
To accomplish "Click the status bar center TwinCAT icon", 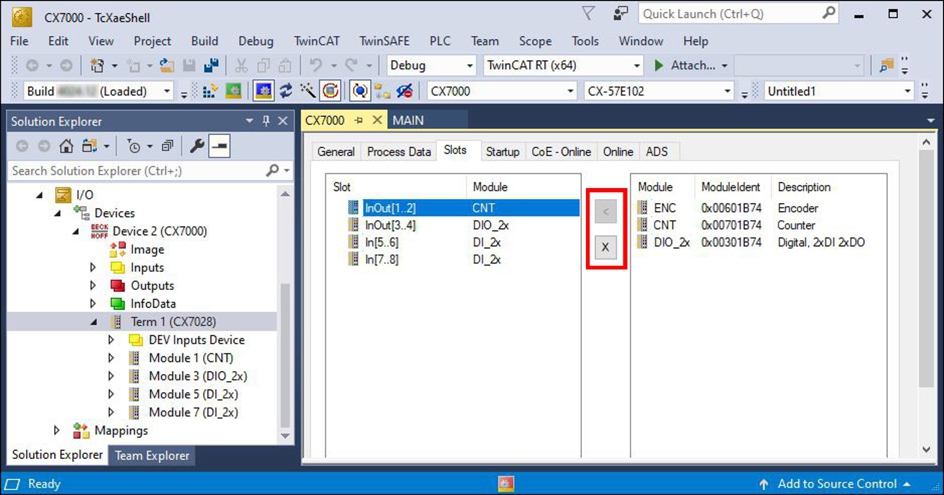I will click(506, 484).
